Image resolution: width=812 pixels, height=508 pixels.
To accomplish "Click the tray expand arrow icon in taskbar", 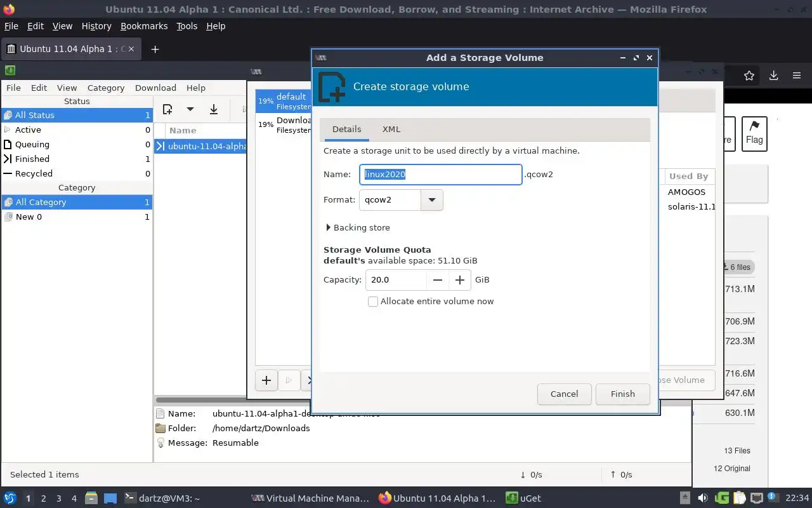I will [685, 498].
